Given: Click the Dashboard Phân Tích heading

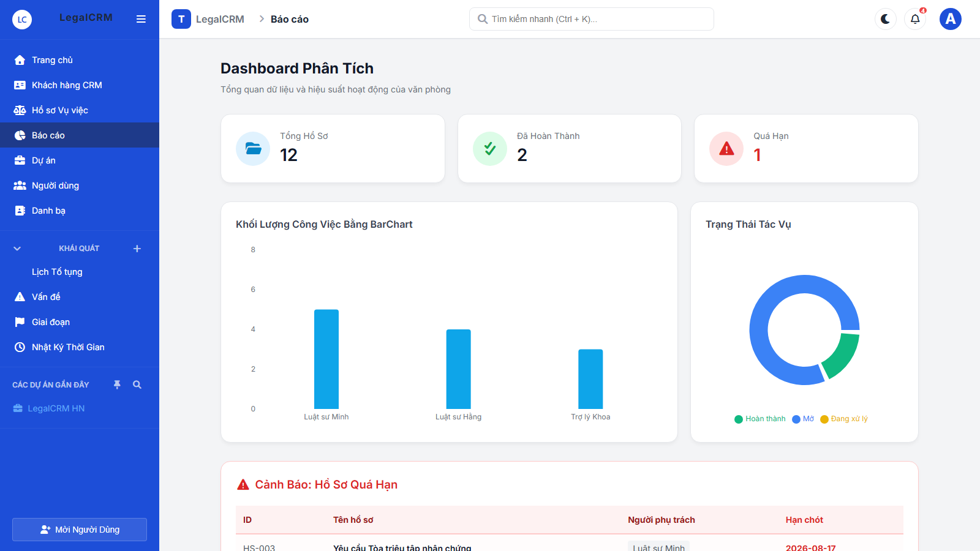Looking at the screenshot, I should pyautogui.click(x=297, y=69).
